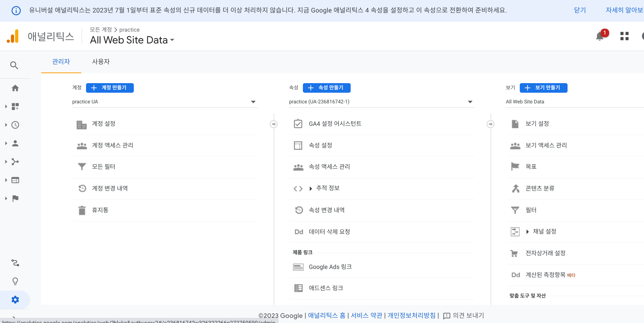The height and width of the screenshot is (323, 644).
Task: Expand the Conversions sidebar section arrow
Action: (6, 198)
